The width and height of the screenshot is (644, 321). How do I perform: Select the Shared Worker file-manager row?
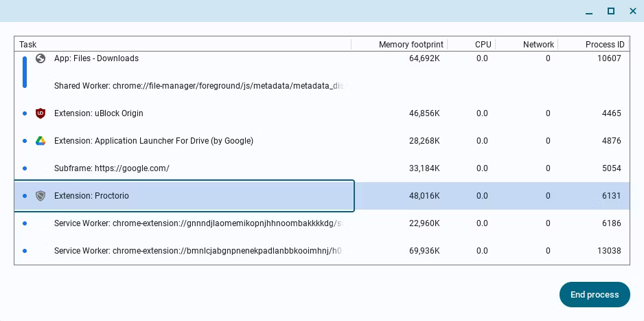[x=199, y=86]
